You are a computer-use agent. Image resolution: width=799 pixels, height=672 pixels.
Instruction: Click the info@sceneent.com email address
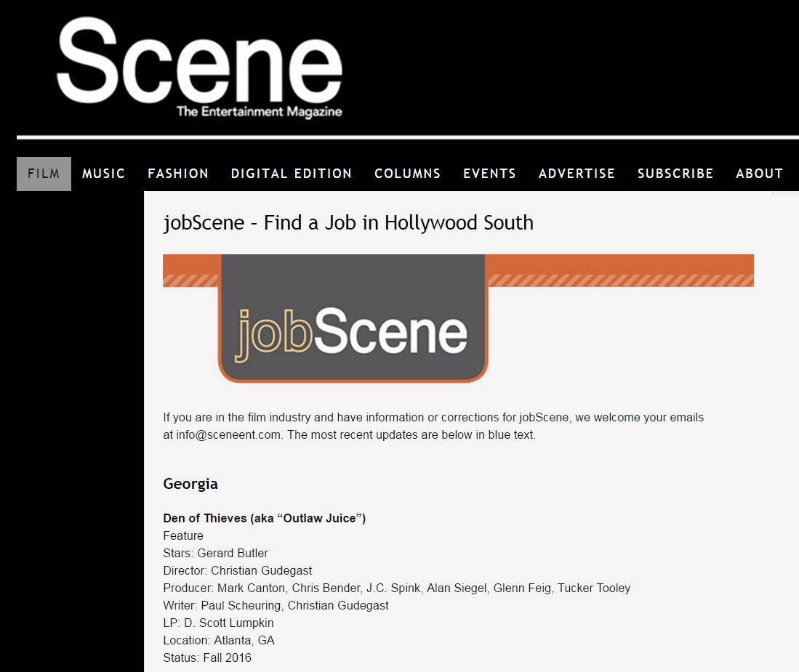(x=228, y=435)
